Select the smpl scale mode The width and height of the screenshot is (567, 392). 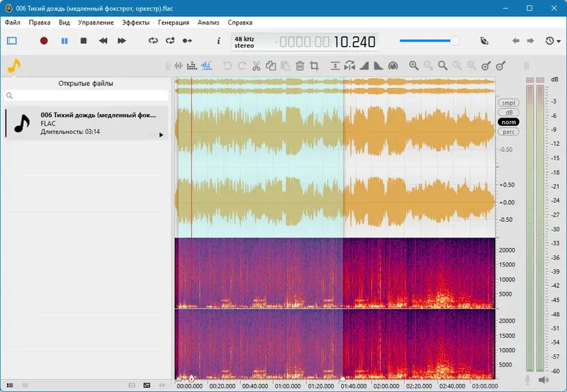click(x=508, y=103)
